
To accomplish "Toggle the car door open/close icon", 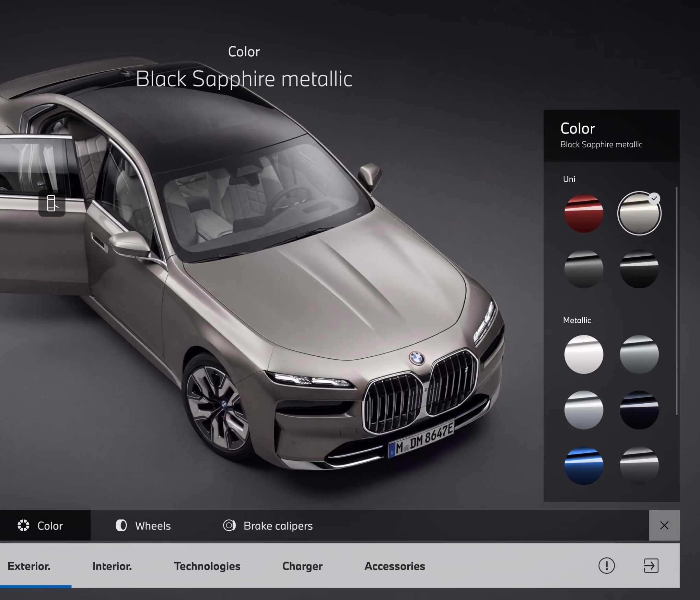I will coord(52,203).
